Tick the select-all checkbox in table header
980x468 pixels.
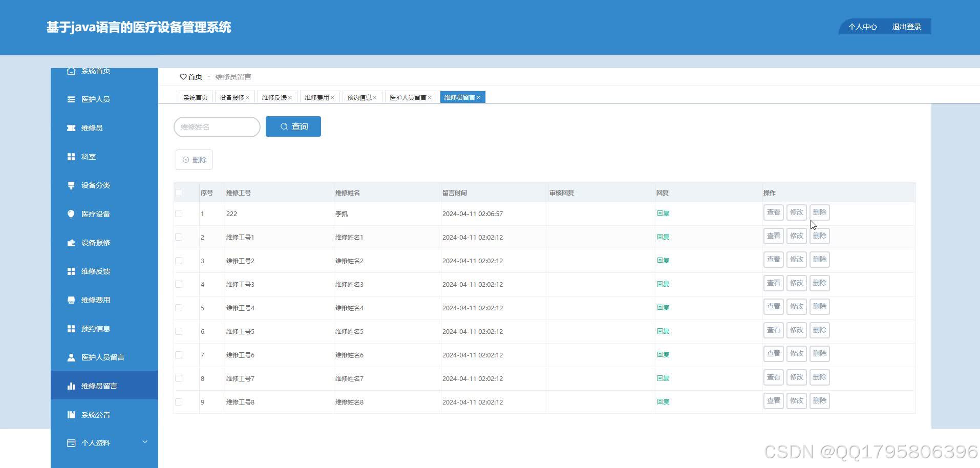[x=179, y=193]
